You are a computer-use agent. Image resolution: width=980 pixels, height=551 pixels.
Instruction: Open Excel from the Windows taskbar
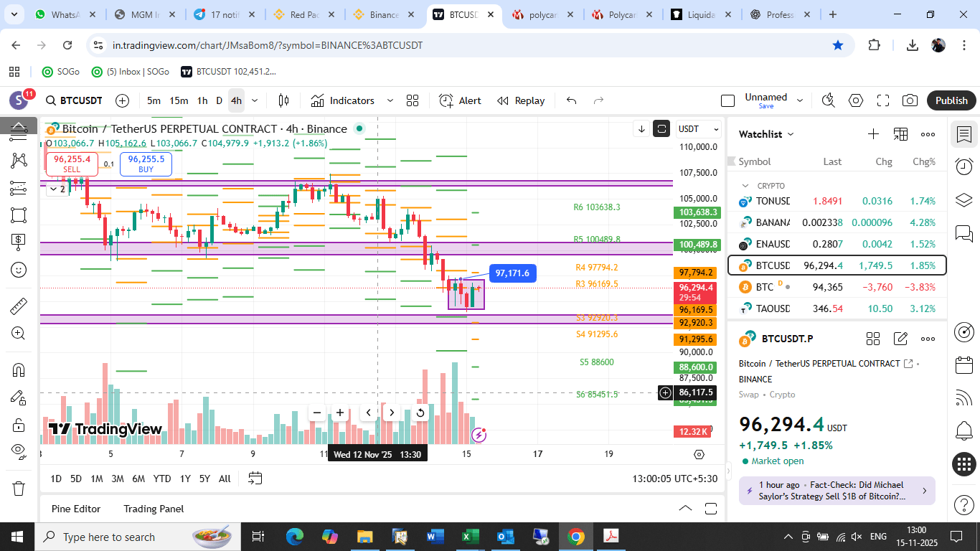[470, 537]
